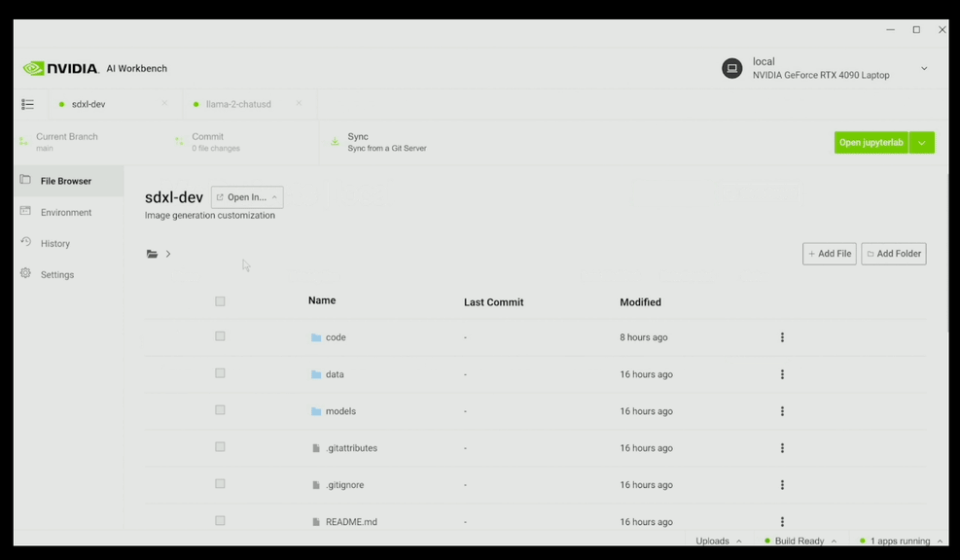The image size is (960, 560).
Task: Open options menu for models folder
Action: point(782,411)
